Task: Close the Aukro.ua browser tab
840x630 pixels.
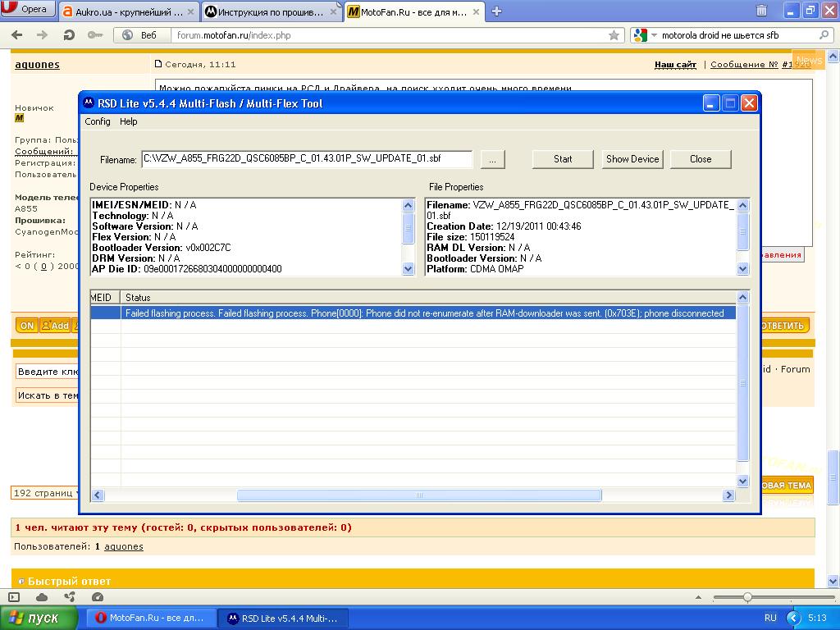Action: point(190,11)
